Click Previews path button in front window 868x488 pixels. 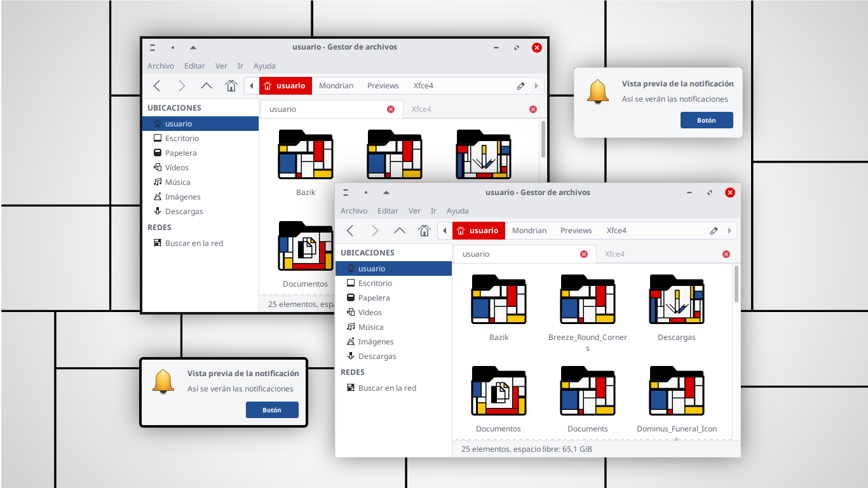[x=576, y=231]
